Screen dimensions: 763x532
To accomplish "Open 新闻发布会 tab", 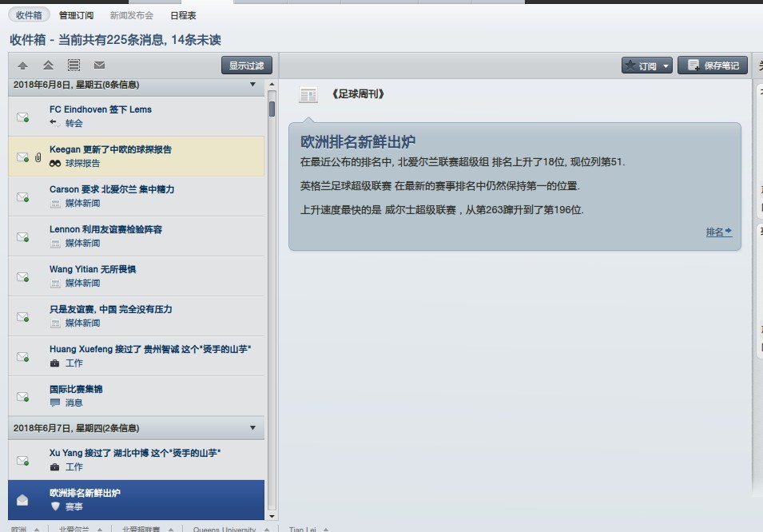I will pyautogui.click(x=131, y=15).
